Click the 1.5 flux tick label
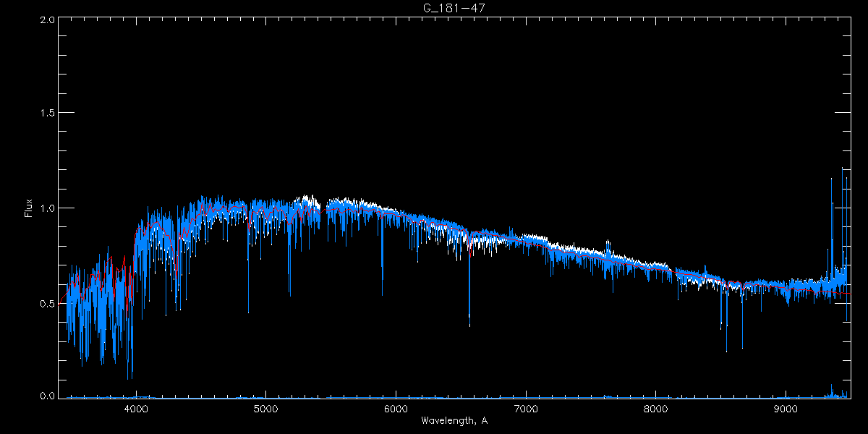 48,114
